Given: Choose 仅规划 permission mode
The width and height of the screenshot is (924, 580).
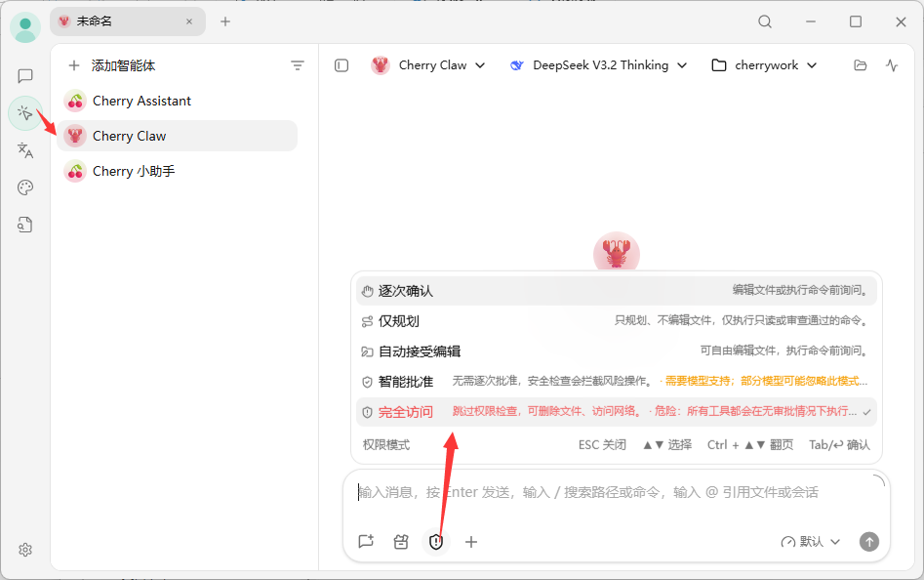Looking at the screenshot, I should coord(617,321).
